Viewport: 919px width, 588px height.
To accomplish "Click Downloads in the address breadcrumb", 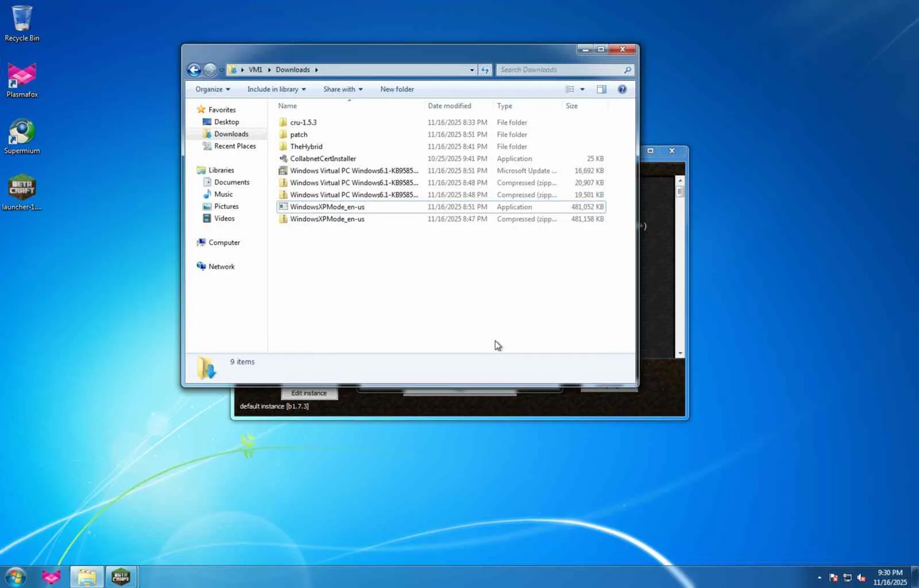I will [x=292, y=70].
